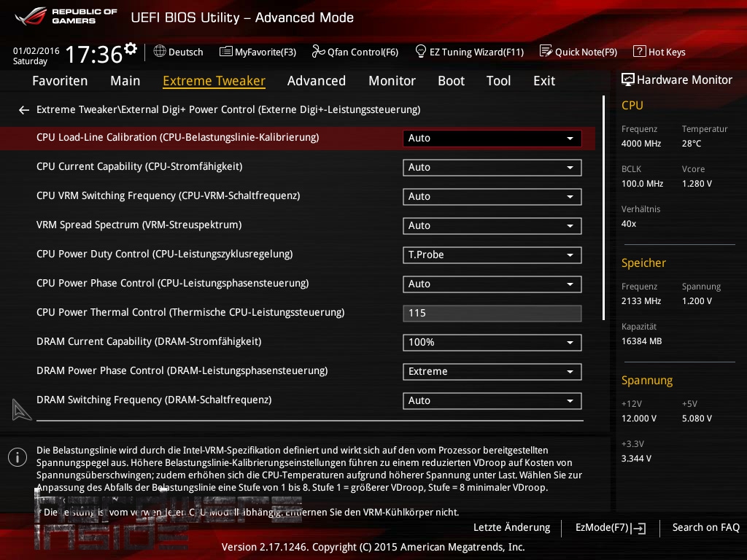
Task: Select the CPU Load-Line Calibration row label
Action: [178, 138]
